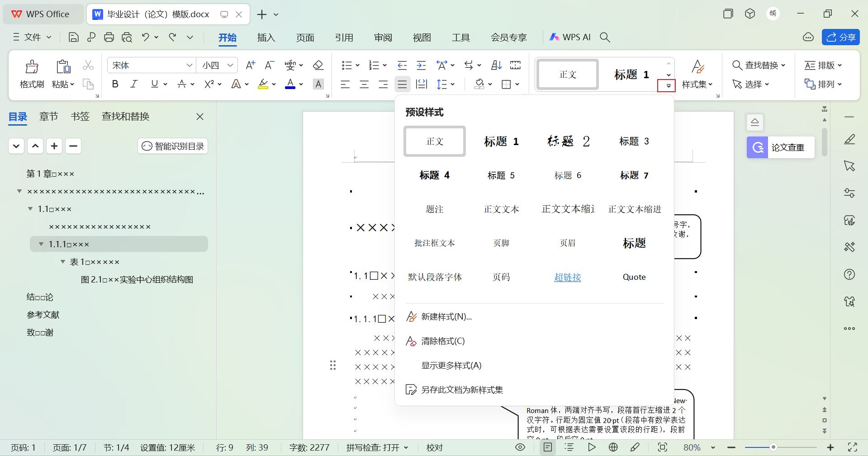Click the zoom slider handle
Viewport: 868px width, 456px height.
point(773,447)
